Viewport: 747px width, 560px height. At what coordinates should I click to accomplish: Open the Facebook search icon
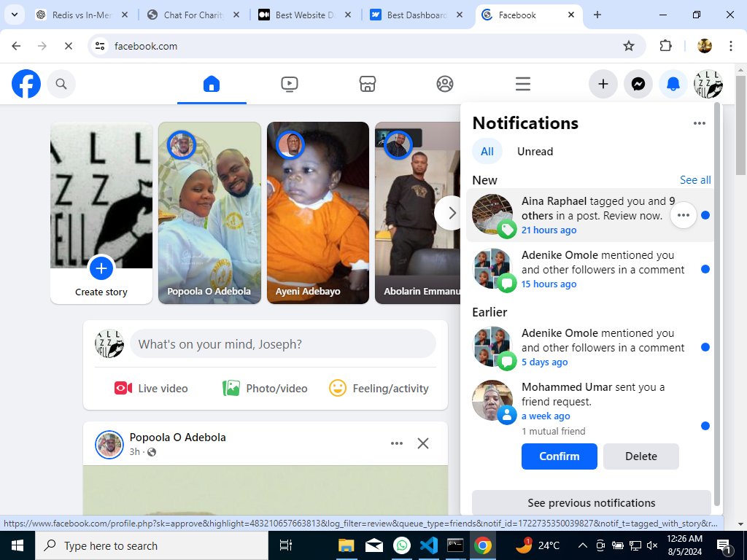(x=61, y=85)
